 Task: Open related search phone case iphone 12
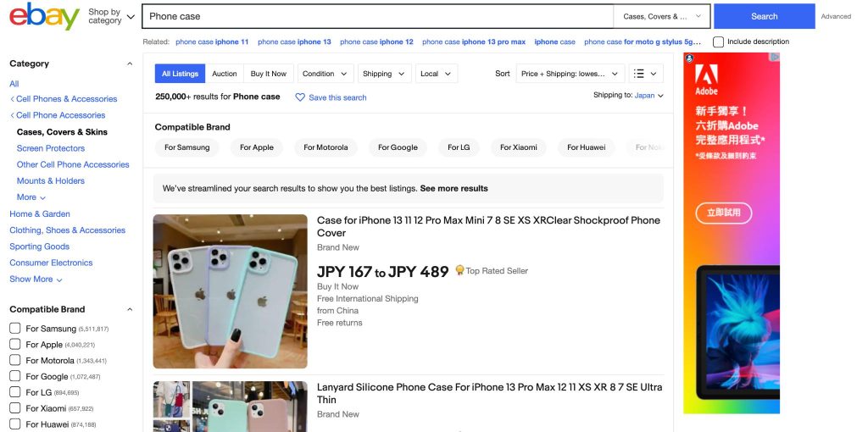click(376, 42)
